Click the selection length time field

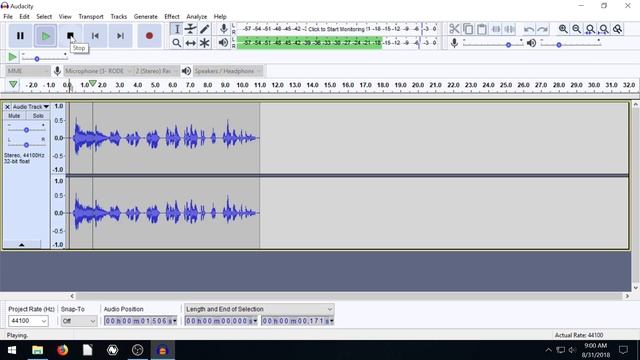221,321
